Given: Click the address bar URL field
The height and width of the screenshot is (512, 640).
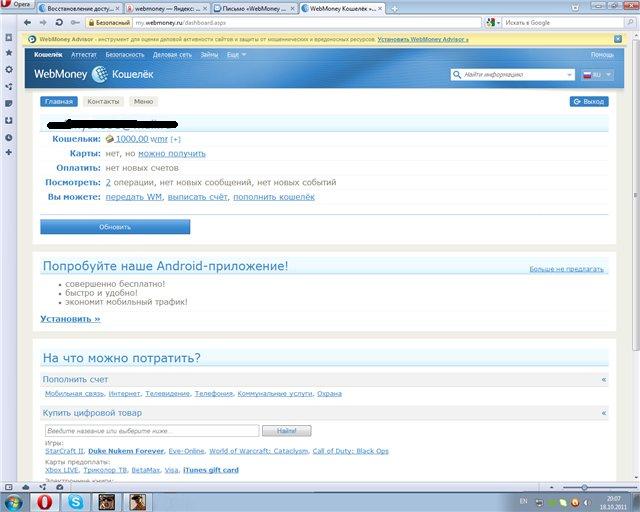Looking at the screenshot, I should (x=307, y=23).
